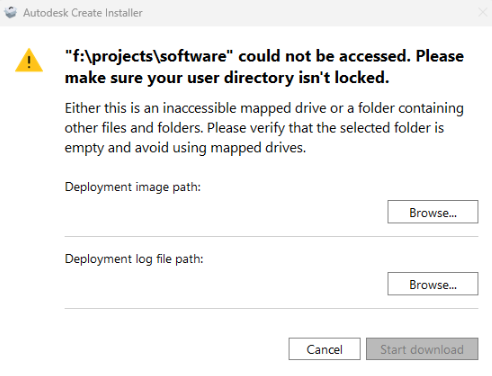Click the empty path area beside first Browse
The height and width of the screenshot is (376, 492).
[223, 212]
